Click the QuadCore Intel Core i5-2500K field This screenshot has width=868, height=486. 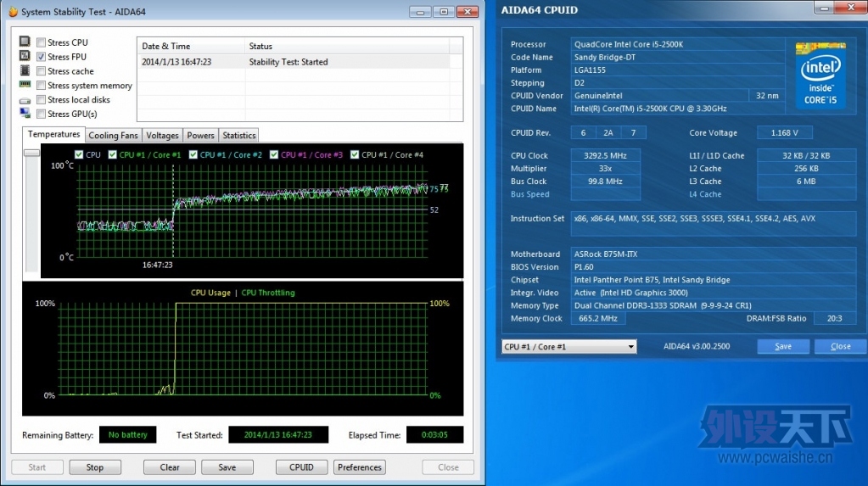(678, 44)
